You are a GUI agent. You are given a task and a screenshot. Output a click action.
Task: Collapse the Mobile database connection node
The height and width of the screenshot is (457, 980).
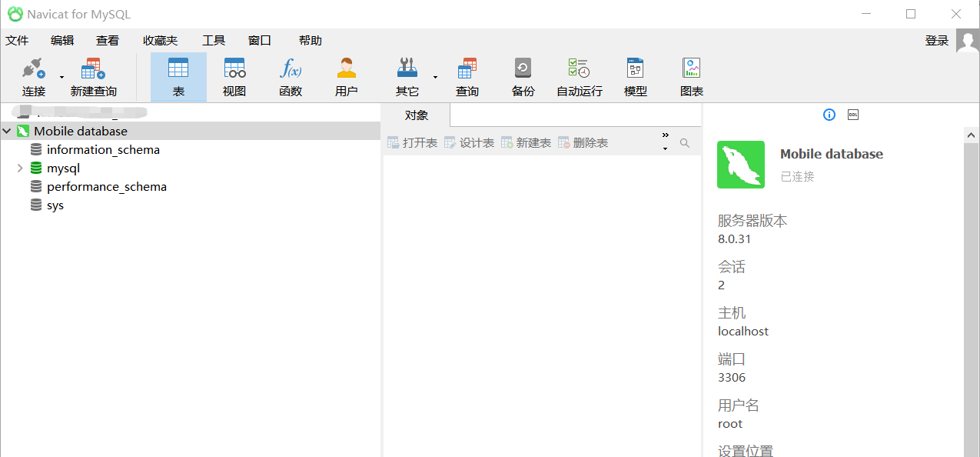click(7, 132)
